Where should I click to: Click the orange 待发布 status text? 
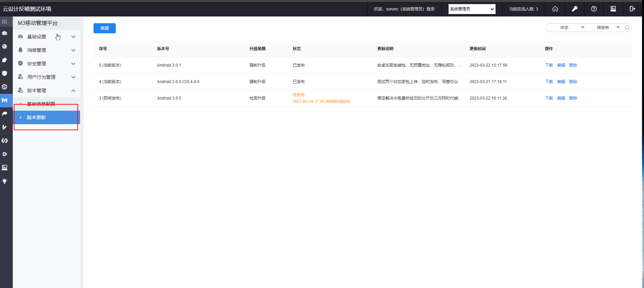(x=298, y=95)
